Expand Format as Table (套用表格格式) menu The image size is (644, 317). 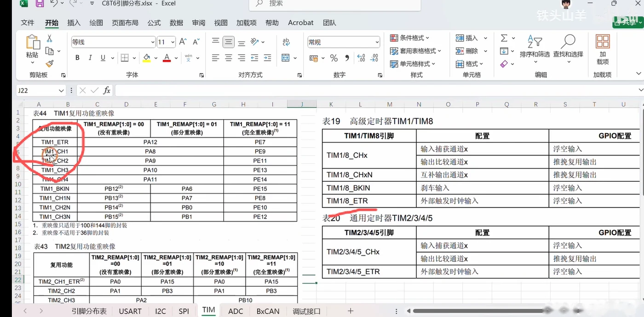415,51
